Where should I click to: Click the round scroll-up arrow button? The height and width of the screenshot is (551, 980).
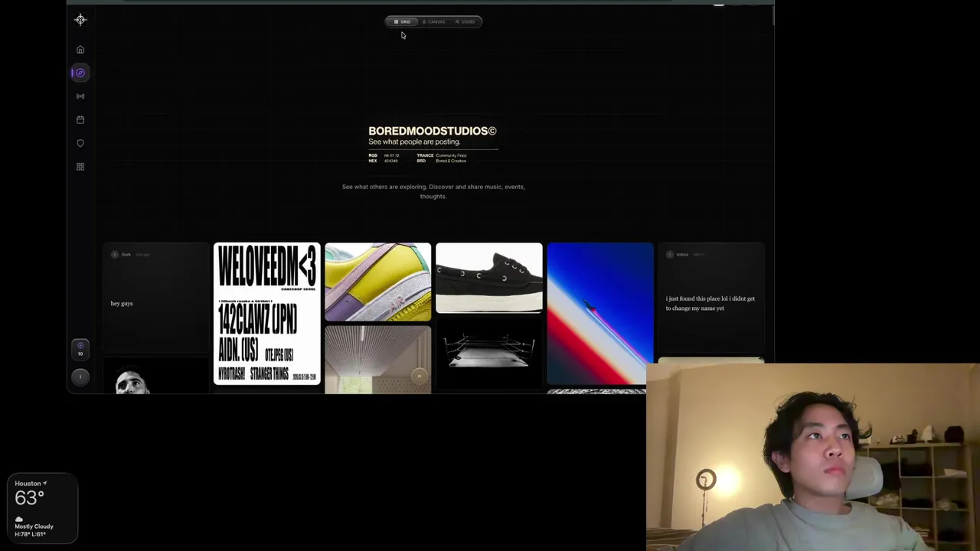(420, 376)
